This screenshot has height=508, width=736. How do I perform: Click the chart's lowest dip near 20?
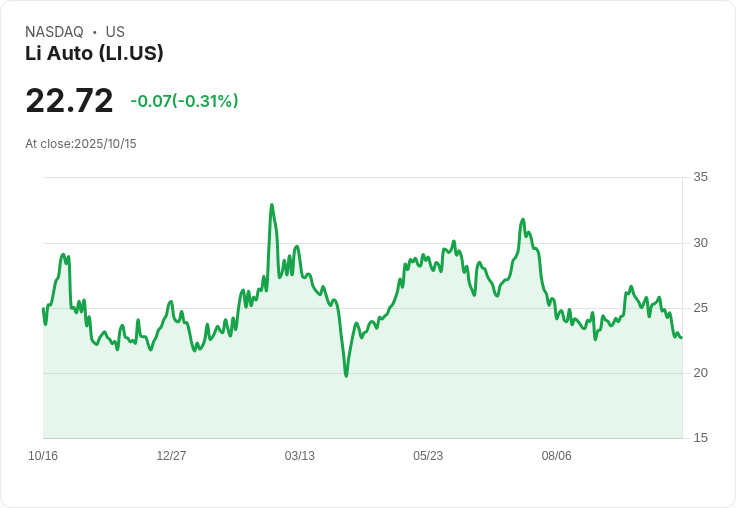pos(346,375)
